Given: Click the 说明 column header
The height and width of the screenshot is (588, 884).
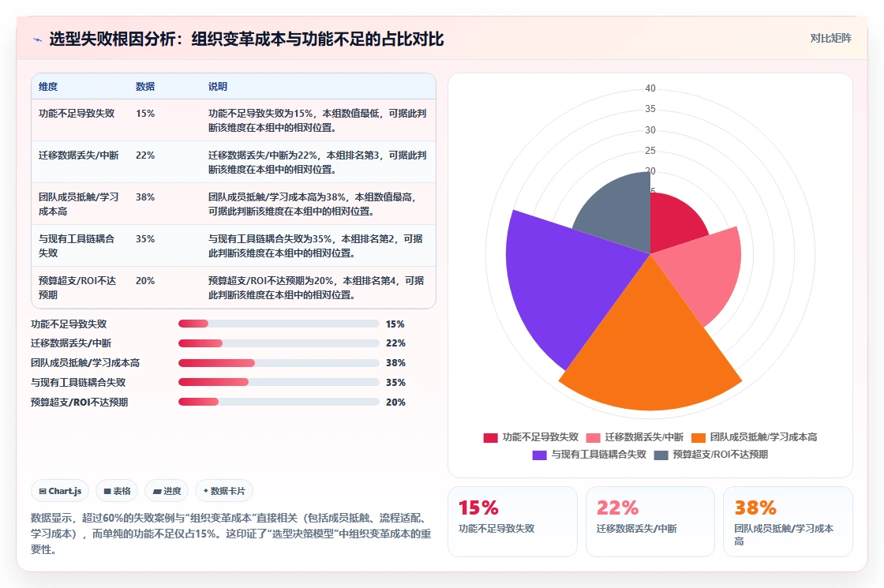Looking at the screenshot, I should (218, 87).
